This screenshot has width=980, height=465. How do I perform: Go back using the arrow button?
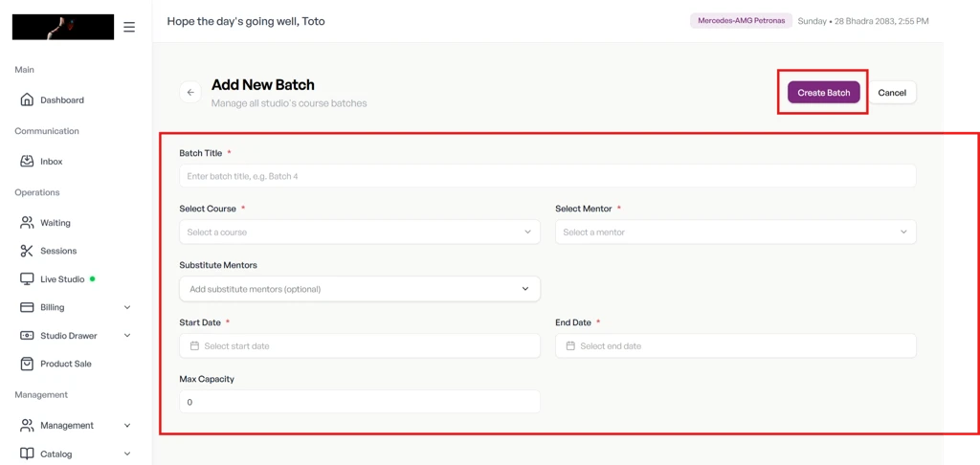point(190,93)
